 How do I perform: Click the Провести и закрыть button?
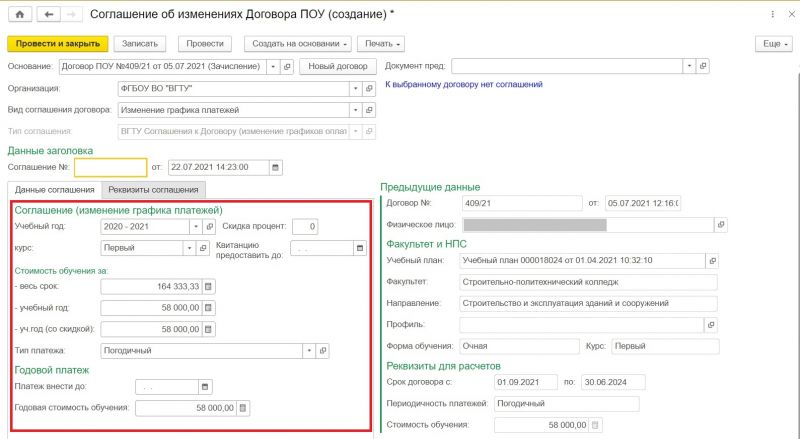[58, 44]
